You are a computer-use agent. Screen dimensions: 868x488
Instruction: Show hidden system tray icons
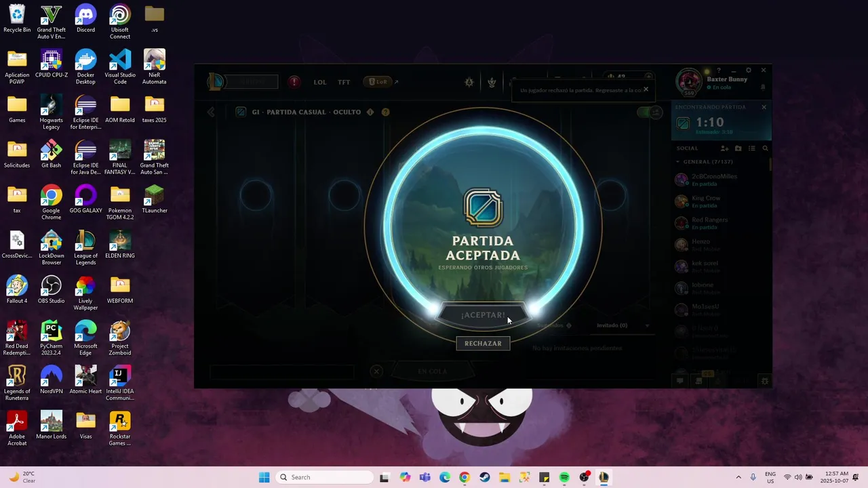click(738, 477)
